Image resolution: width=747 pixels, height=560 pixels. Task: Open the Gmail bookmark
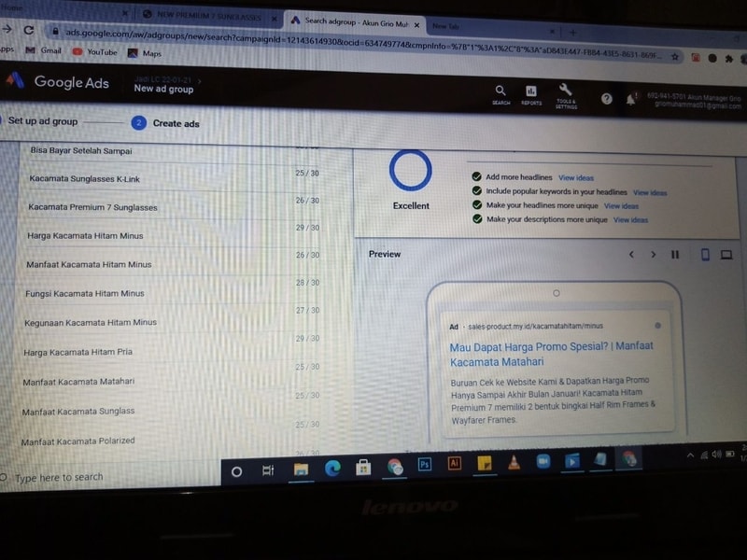point(43,51)
